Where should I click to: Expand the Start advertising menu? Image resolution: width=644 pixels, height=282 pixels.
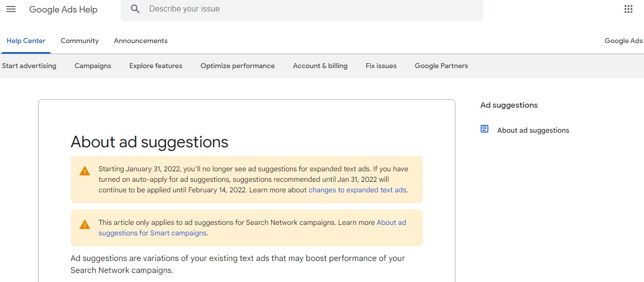29,66
